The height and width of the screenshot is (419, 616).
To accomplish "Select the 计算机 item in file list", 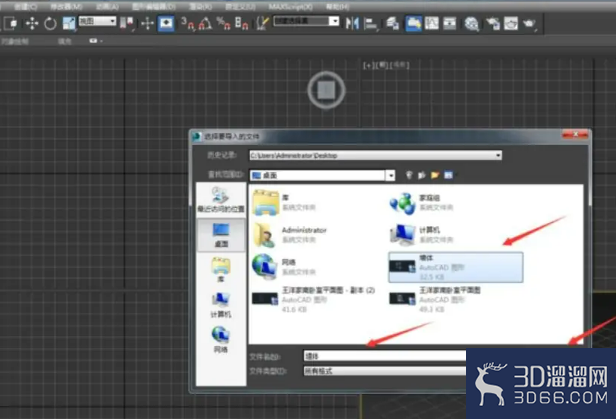I will click(422, 234).
